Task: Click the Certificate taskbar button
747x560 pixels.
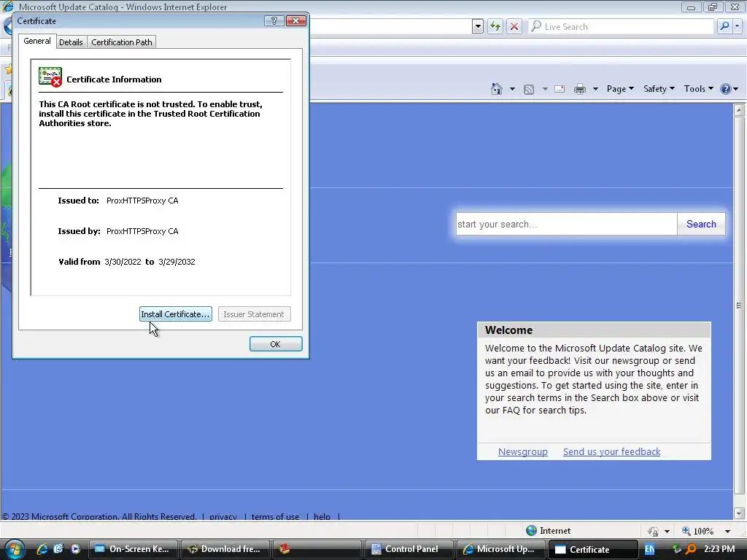Action: click(x=592, y=549)
